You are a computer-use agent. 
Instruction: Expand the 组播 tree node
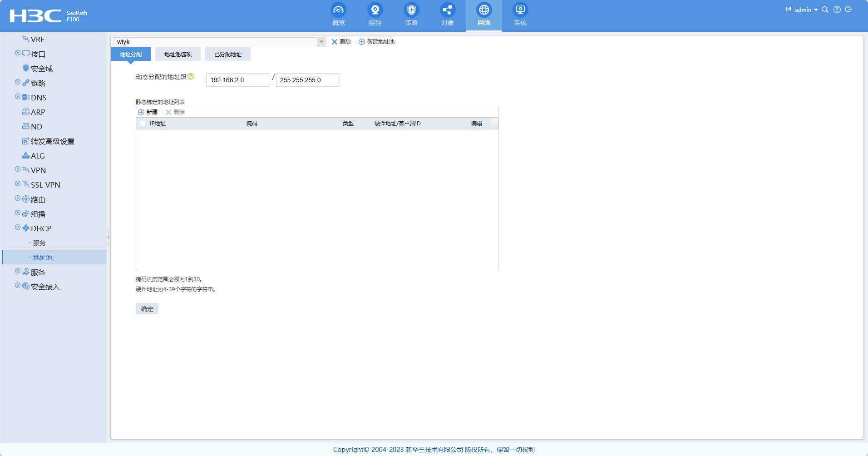pyautogui.click(x=18, y=213)
